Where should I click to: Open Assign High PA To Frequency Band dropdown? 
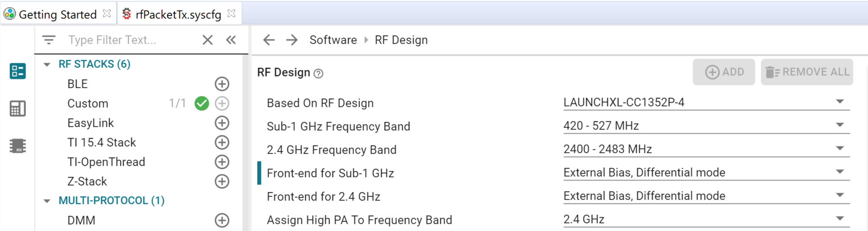705,219
